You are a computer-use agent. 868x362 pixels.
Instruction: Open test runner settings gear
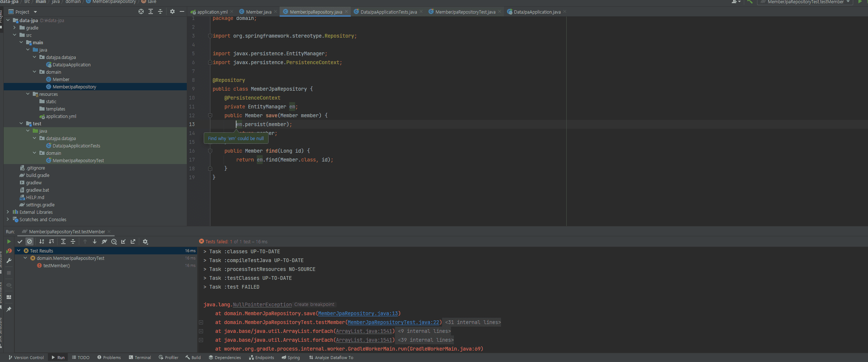pos(145,242)
